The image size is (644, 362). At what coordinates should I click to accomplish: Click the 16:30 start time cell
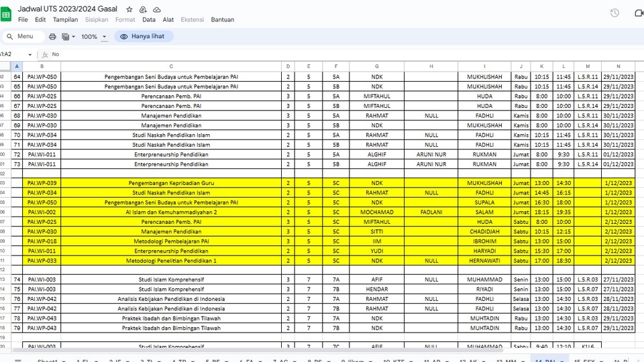pyautogui.click(x=541, y=202)
